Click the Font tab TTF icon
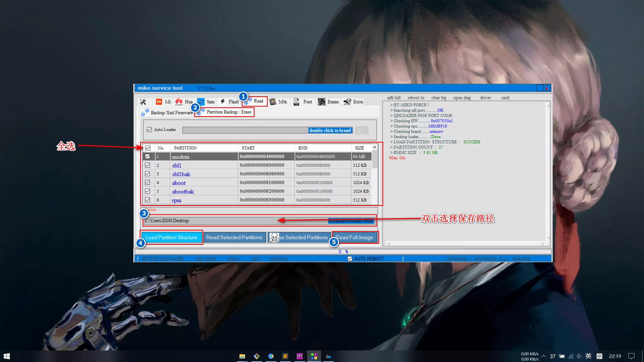 pyautogui.click(x=296, y=102)
